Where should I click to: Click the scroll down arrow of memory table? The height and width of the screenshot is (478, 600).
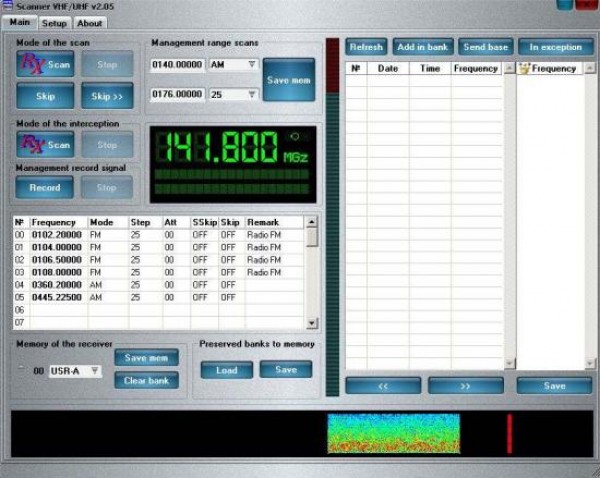[312, 323]
